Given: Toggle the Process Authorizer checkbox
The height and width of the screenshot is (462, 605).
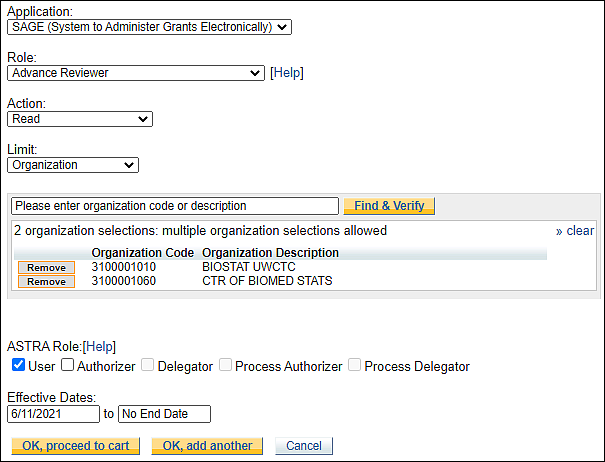Looking at the screenshot, I should tap(225, 365).
